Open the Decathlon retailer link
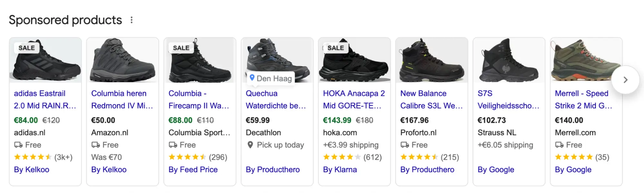Screen dimensions: 644x193 pyautogui.click(x=263, y=132)
